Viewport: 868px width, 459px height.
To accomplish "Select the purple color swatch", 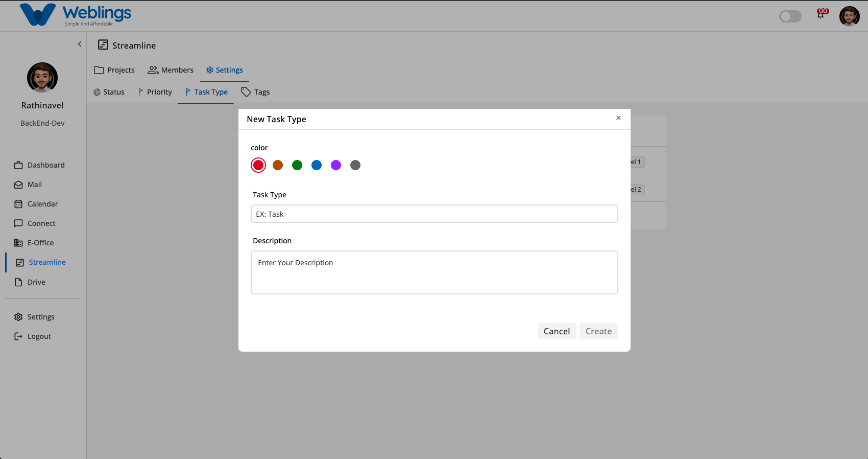I will (x=336, y=165).
